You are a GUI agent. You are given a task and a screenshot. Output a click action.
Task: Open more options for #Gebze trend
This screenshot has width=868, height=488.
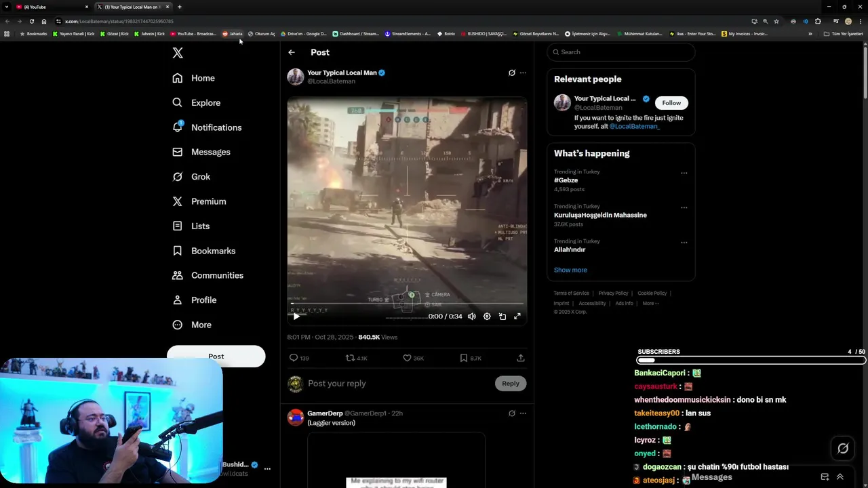684,173
